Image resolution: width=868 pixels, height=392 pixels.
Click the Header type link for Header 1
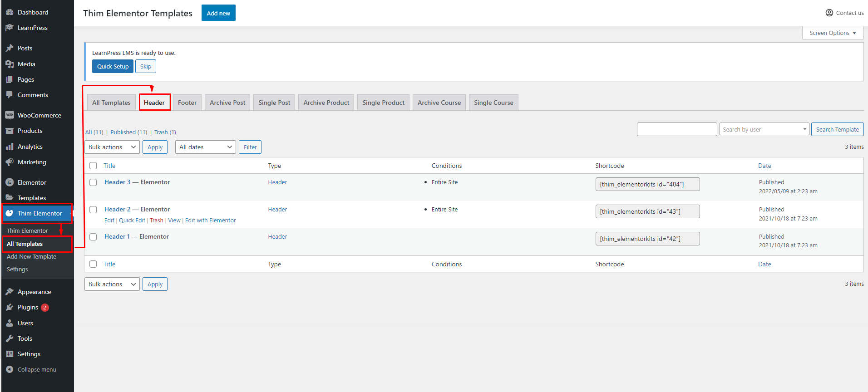tap(277, 236)
